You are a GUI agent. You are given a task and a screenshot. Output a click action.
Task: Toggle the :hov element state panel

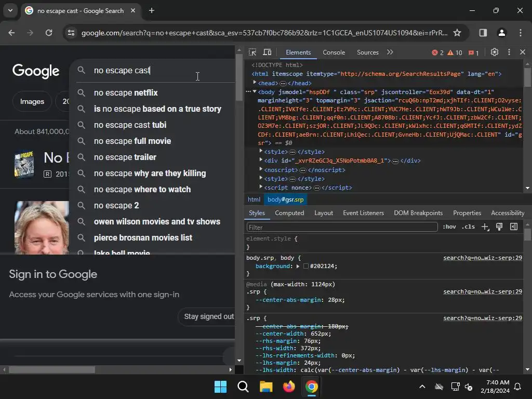point(449,227)
